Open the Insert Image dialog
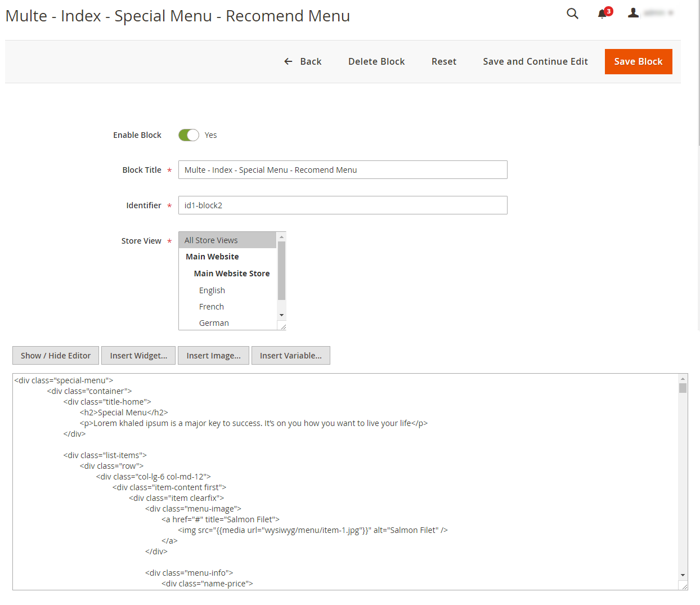The image size is (700, 605). click(x=213, y=356)
